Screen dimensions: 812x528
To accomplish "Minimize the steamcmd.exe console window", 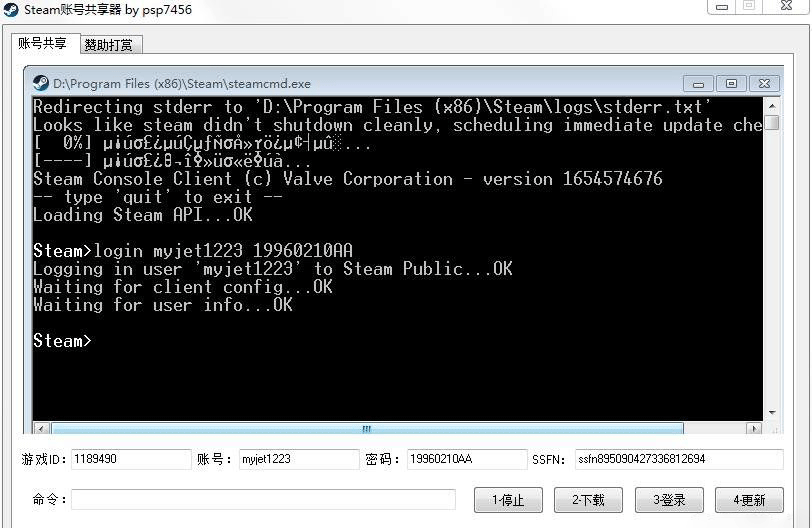I will click(698, 84).
